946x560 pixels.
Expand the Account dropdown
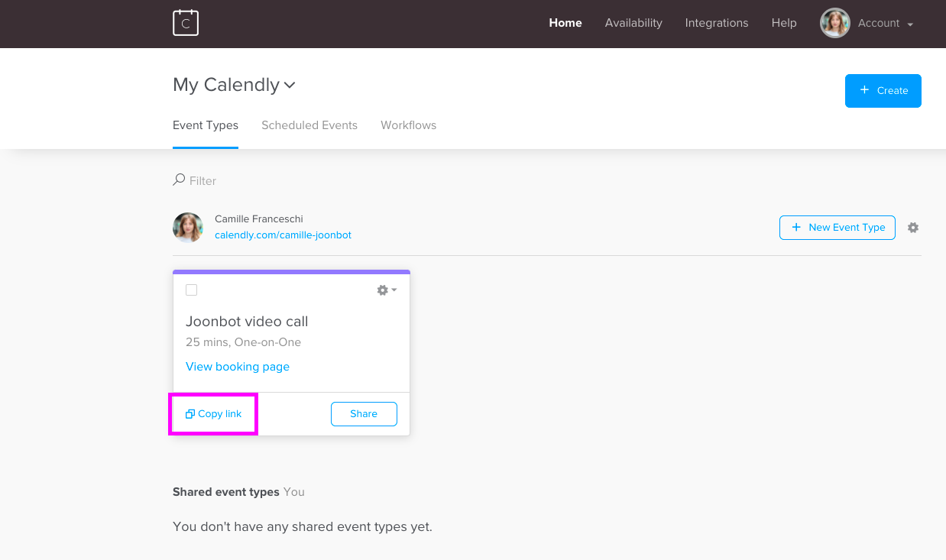pyautogui.click(x=886, y=23)
